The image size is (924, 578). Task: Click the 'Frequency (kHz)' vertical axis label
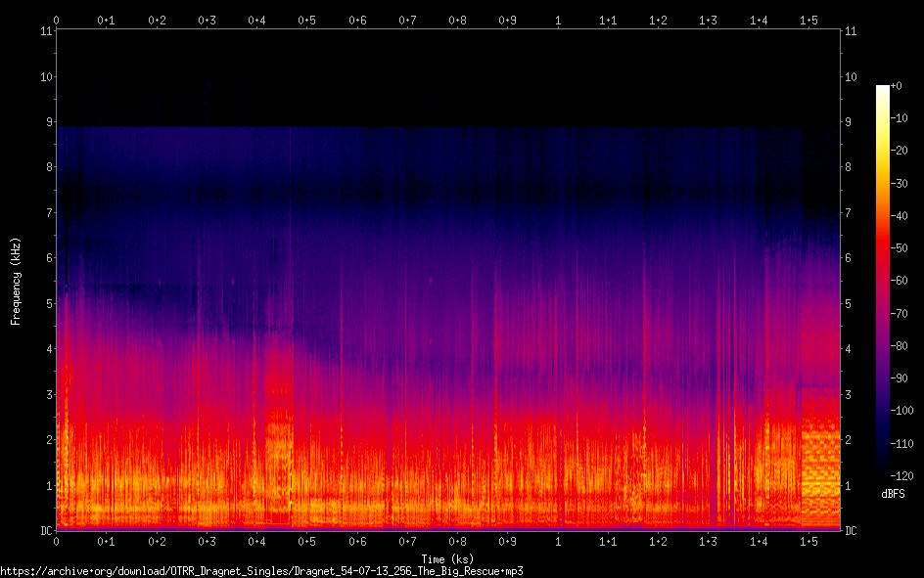click(x=16, y=281)
